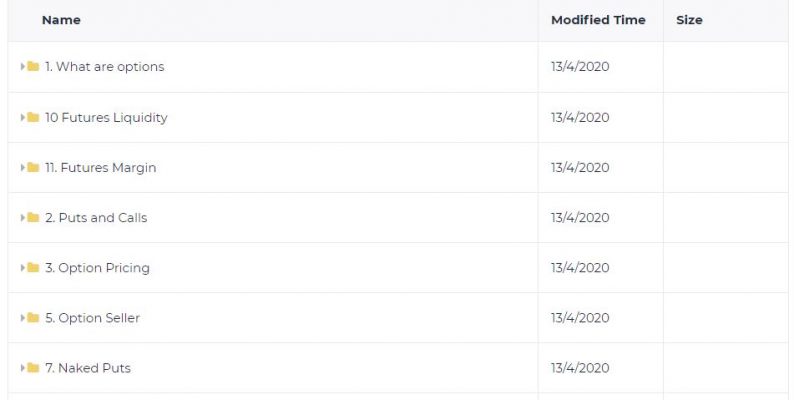Expand the 1. What are options folder arrow
794x400 pixels.
(x=23, y=66)
